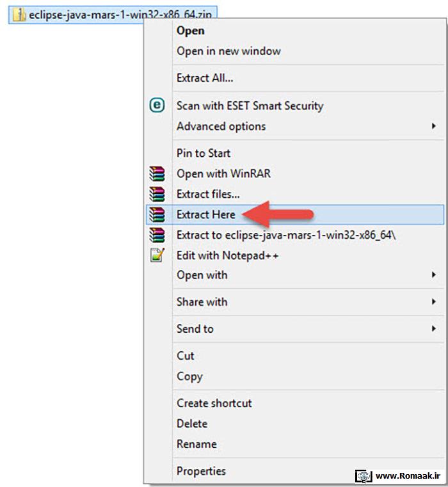This screenshot has width=448, height=487.
Task: Choose Copy from the context menu
Action: pos(294,376)
